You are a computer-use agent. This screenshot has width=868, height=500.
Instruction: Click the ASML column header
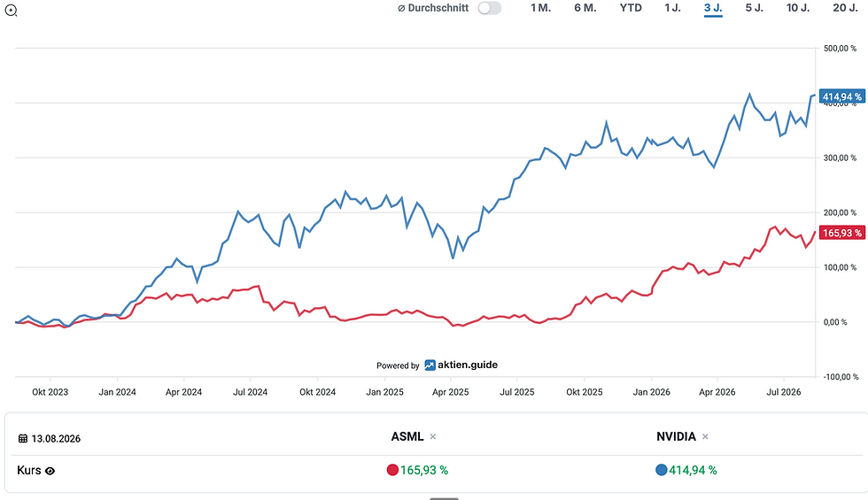407,436
